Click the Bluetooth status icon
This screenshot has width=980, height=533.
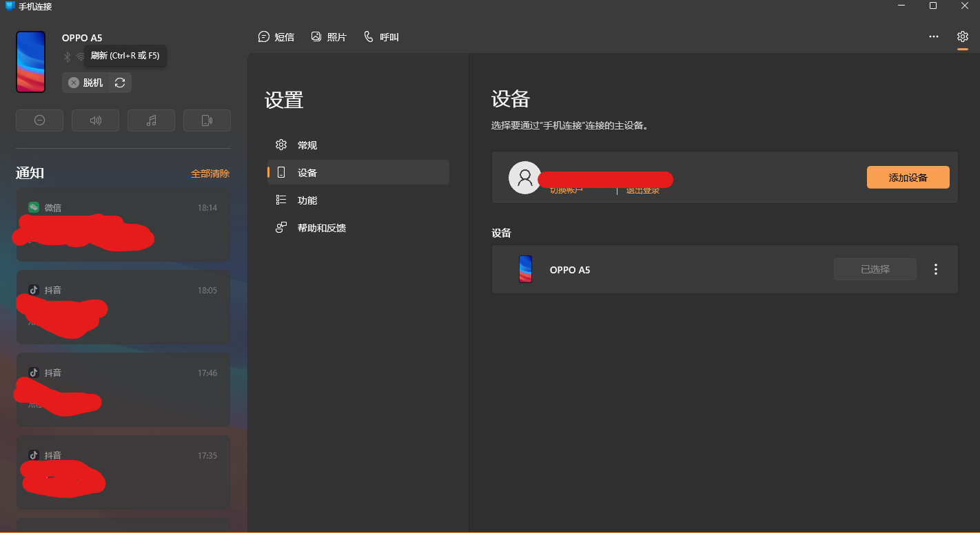68,56
